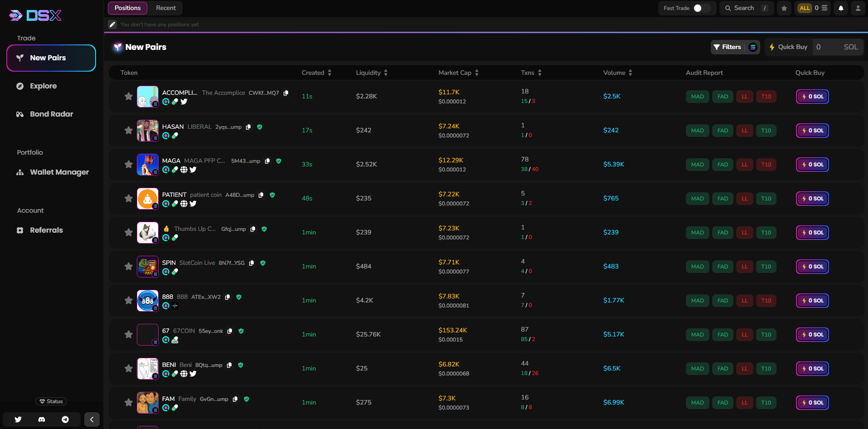Open the MAGA token Twitter icon
868x429 pixels.
click(193, 170)
